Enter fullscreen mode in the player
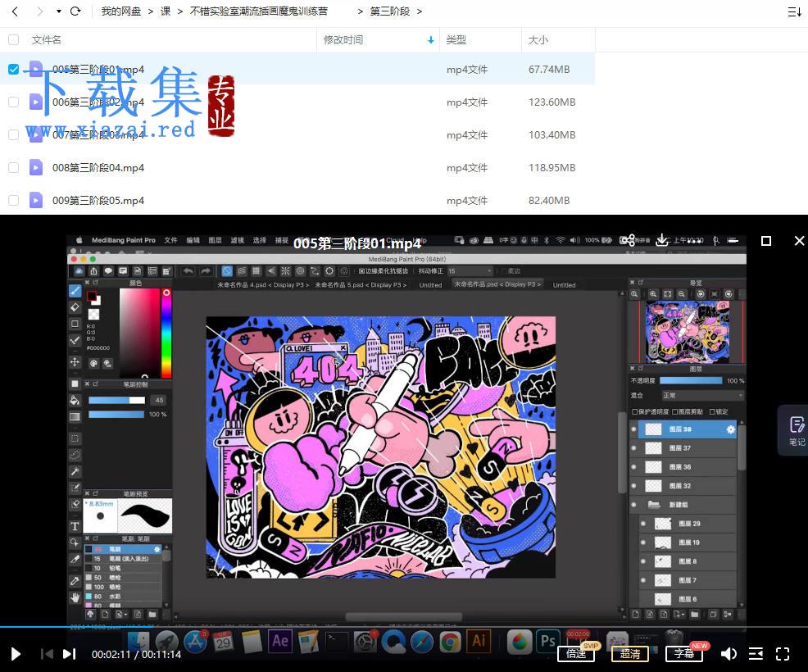Viewport: 808px width, 672px height. click(x=783, y=654)
